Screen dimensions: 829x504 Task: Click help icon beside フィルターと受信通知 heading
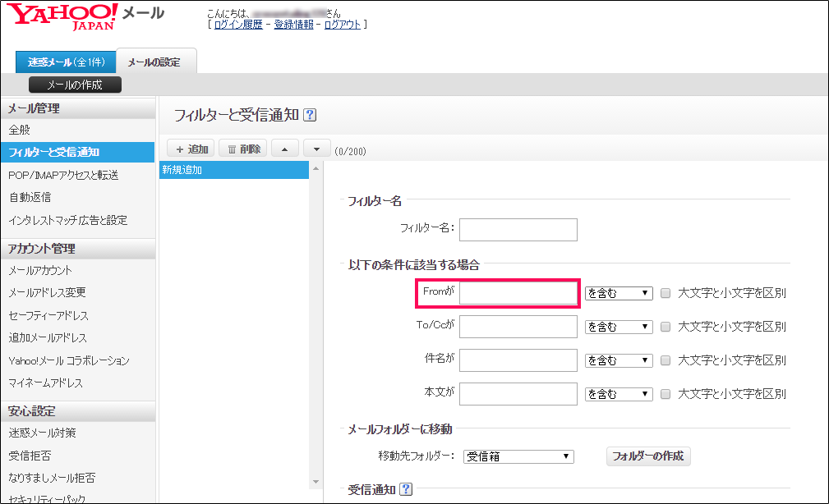pos(310,116)
